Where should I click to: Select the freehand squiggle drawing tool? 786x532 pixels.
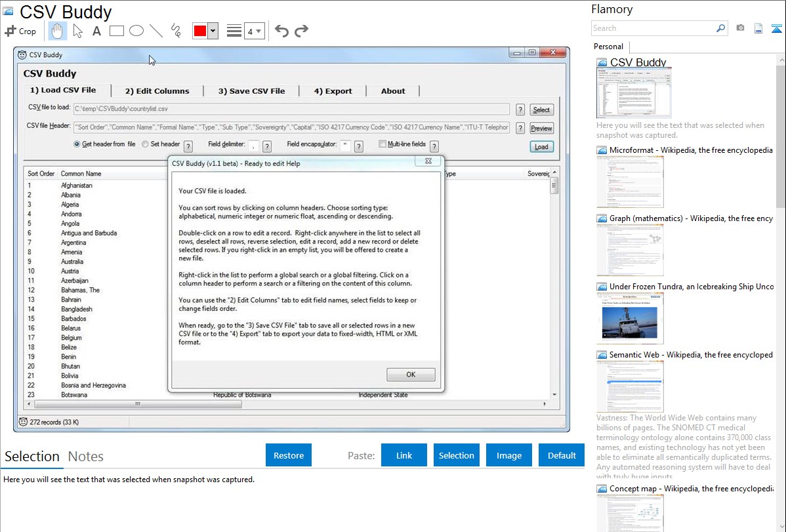coord(175,31)
